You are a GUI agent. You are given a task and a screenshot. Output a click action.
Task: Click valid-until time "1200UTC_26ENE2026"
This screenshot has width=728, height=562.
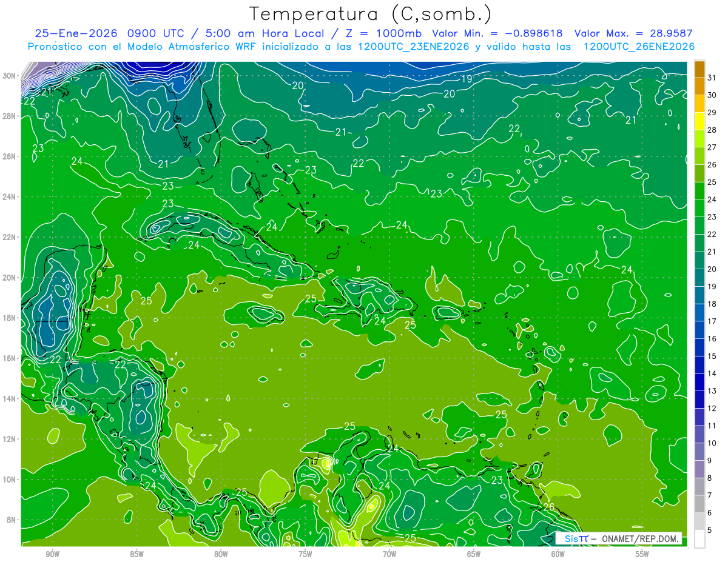[x=639, y=47]
